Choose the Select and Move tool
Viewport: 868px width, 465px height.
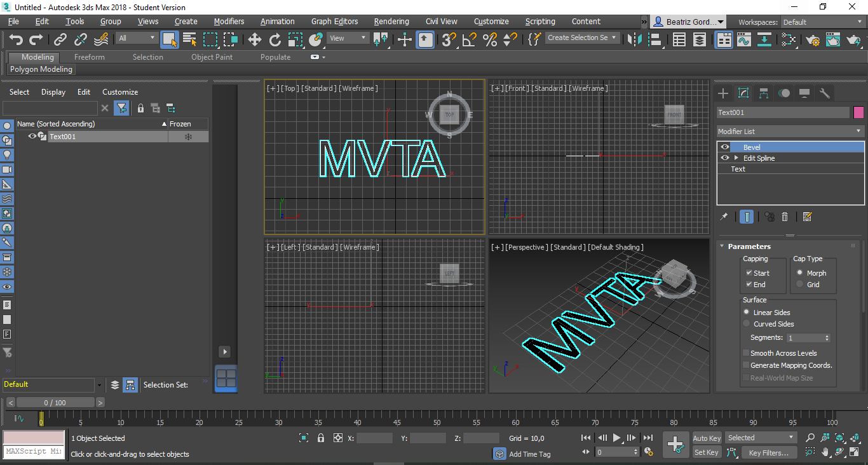coord(255,39)
